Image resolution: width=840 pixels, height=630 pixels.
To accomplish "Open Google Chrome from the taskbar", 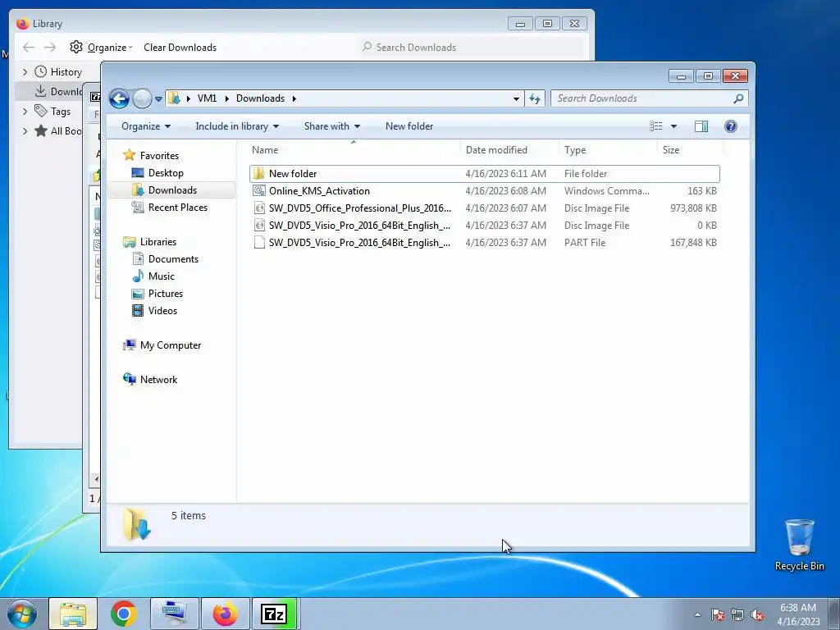I will point(124,614).
